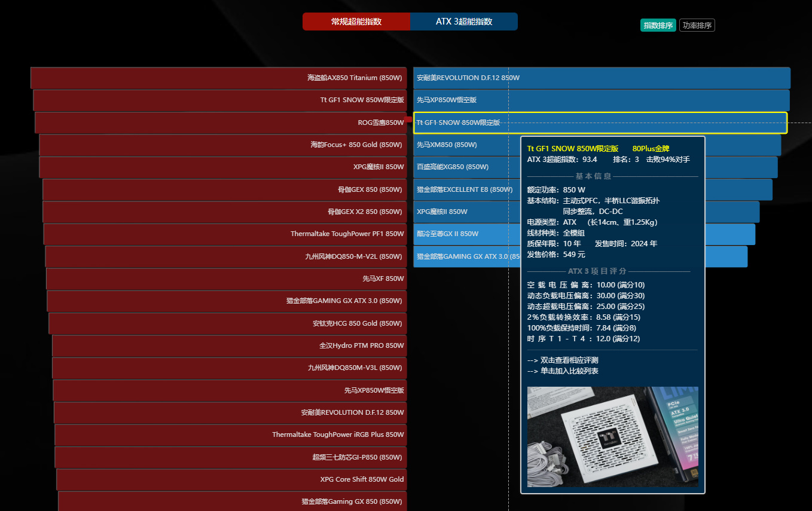812x511 pixels.
Task: Click the 100%负载保持时间 score line
Action: [582, 328]
